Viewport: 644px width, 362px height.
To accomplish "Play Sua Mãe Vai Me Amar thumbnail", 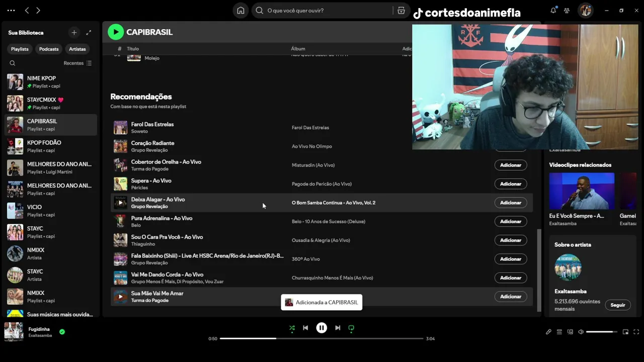I will tap(120, 297).
